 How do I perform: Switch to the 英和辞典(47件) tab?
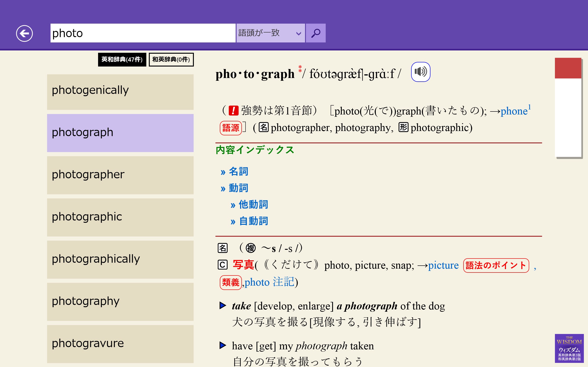pos(122,59)
